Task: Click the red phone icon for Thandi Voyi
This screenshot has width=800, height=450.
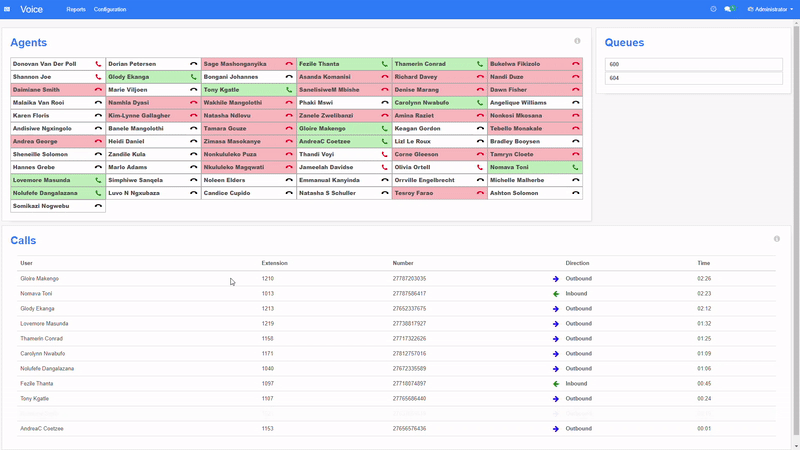Action: click(x=384, y=154)
